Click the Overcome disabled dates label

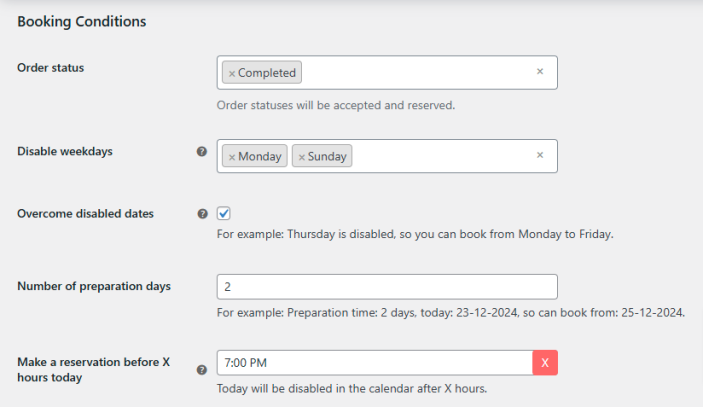point(85,214)
